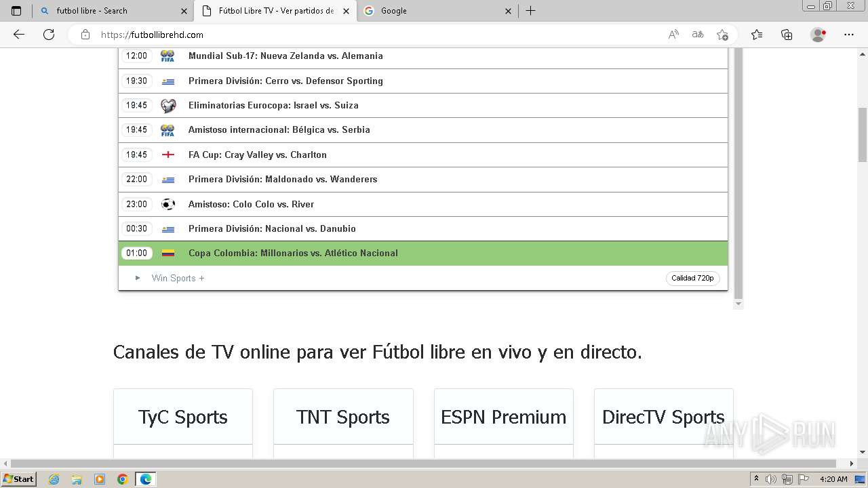Close the Google tab
The width and height of the screenshot is (868, 488).
coord(509,11)
